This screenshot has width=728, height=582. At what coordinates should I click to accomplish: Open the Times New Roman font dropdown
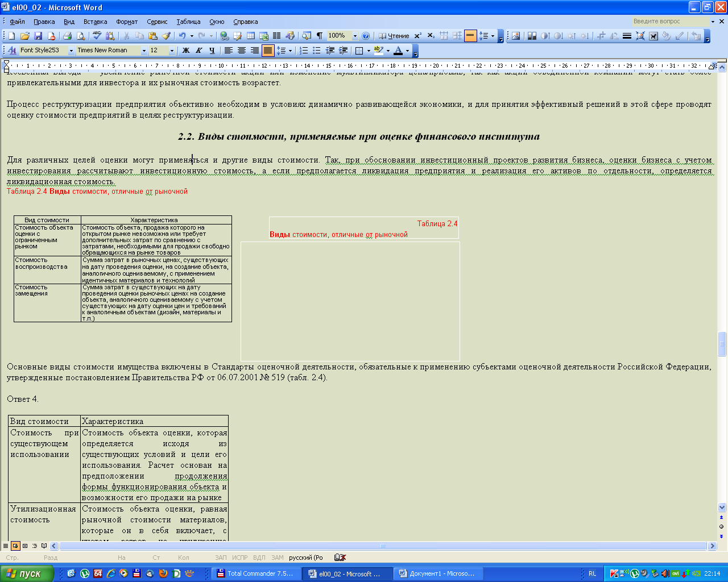(144, 50)
